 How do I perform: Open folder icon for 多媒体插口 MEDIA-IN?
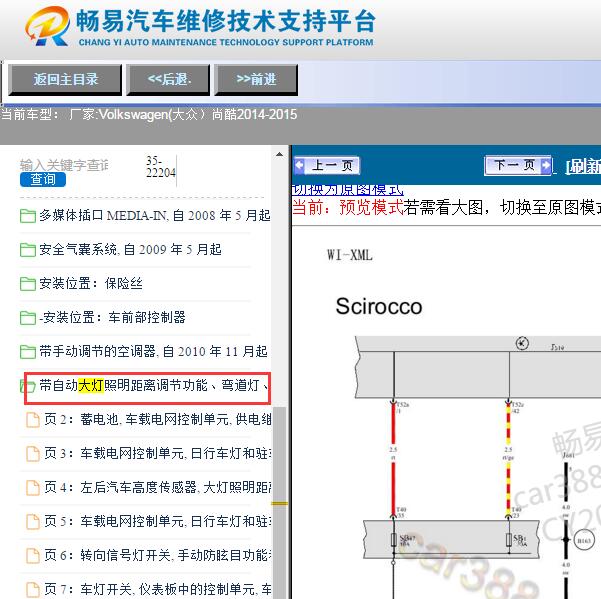tap(28, 216)
